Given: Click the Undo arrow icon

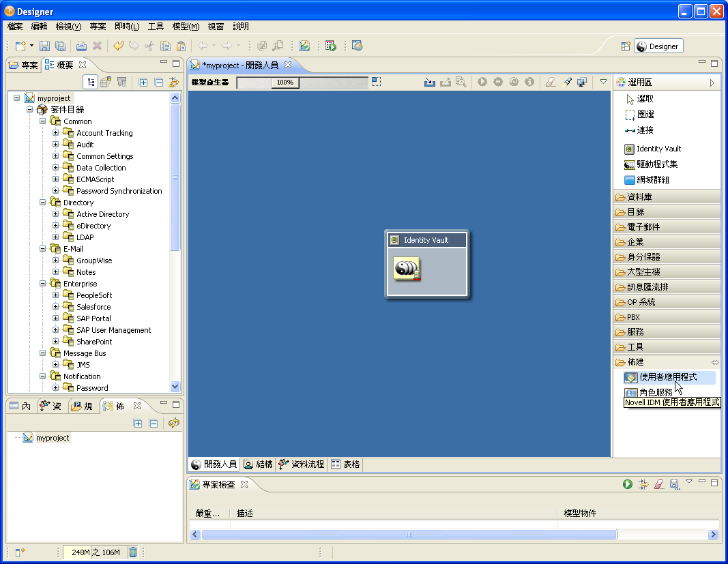Looking at the screenshot, I should tap(119, 46).
